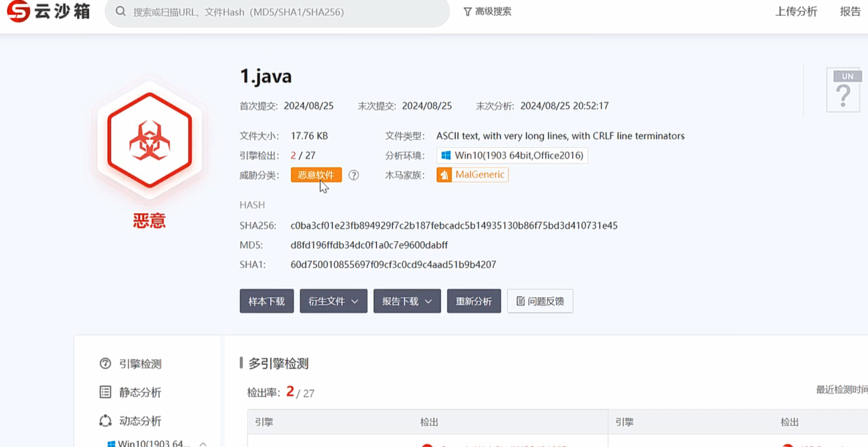This screenshot has height=447, width=868.
Task: Open the 上传分析 menu item
Action: pos(796,12)
